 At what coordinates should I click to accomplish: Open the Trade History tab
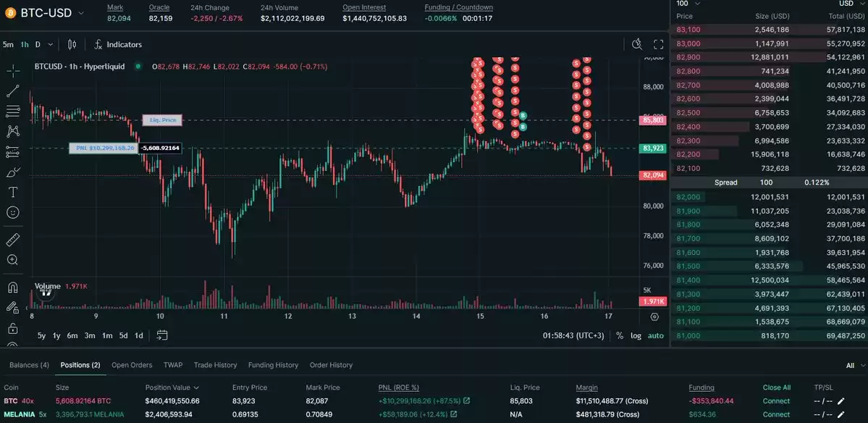215,365
